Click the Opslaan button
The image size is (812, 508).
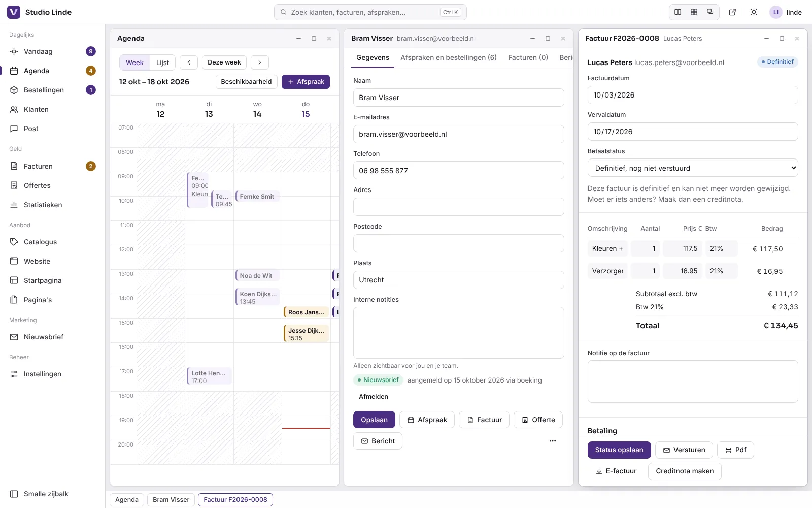pyautogui.click(x=374, y=420)
